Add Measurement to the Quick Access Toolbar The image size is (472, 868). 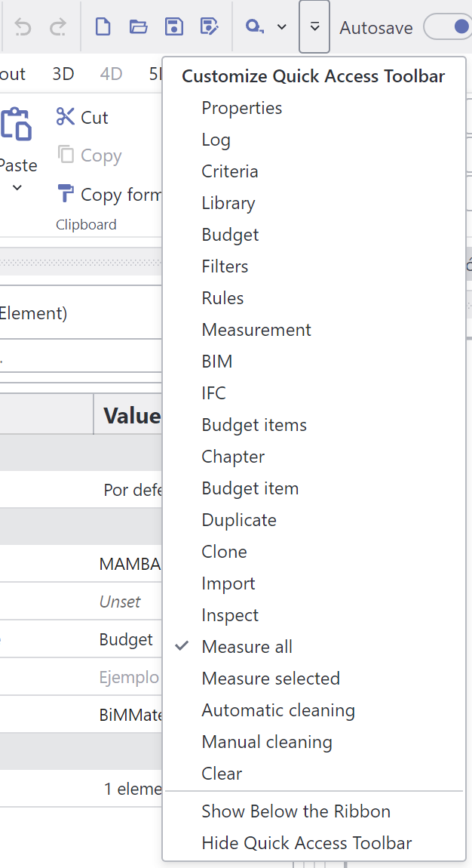point(314,330)
